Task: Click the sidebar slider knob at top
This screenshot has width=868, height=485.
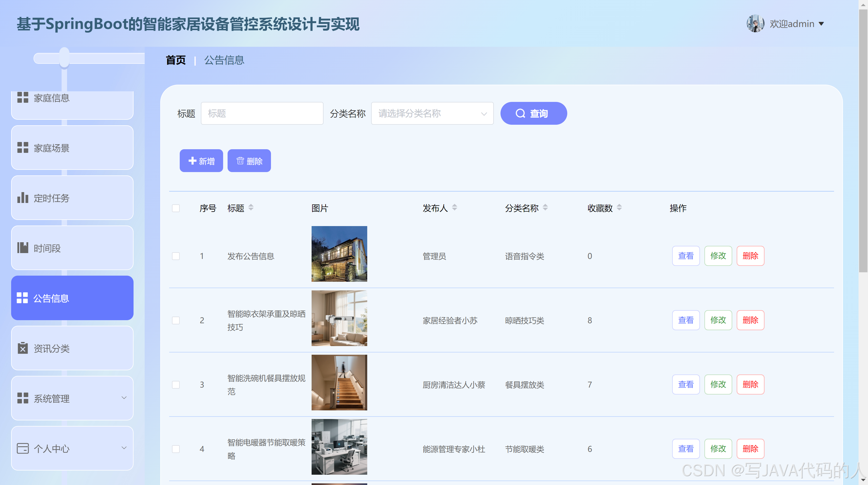Action: pyautogui.click(x=64, y=58)
